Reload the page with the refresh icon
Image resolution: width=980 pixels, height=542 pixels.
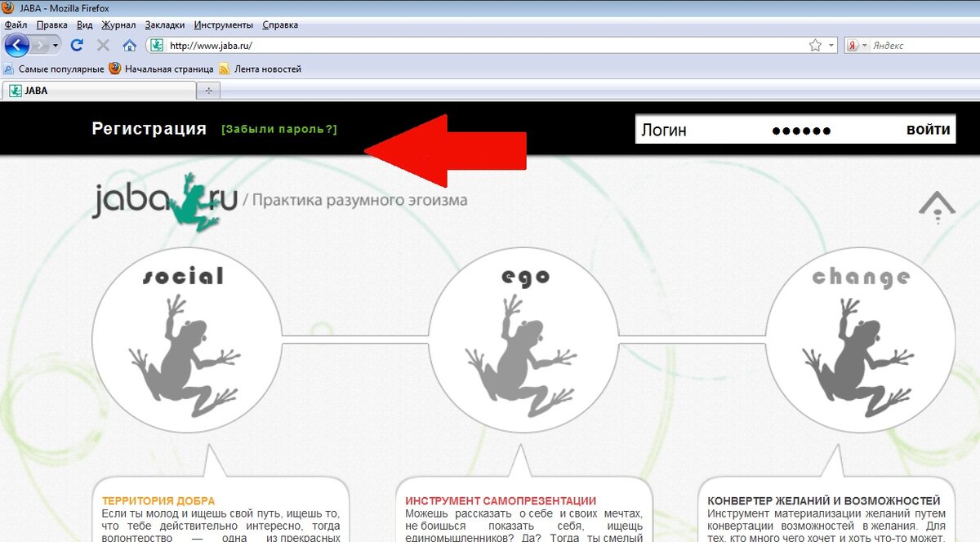[78, 45]
